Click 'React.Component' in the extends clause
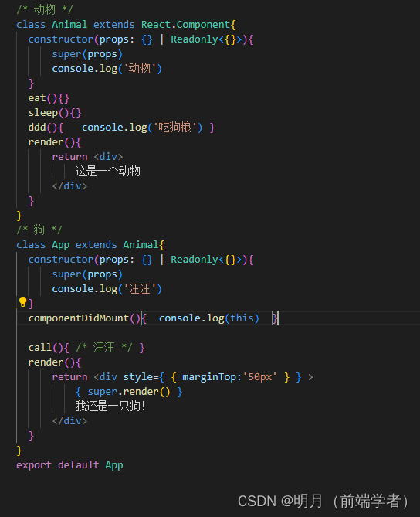This screenshot has width=420, height=517. 185,25
